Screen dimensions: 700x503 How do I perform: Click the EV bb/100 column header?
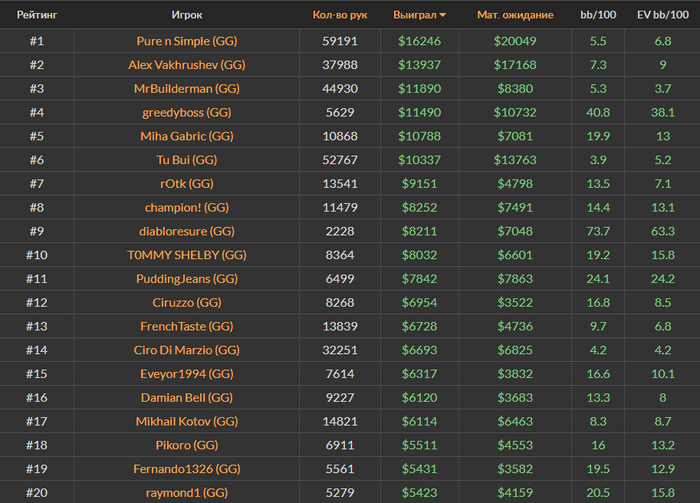tap(663, 16)
